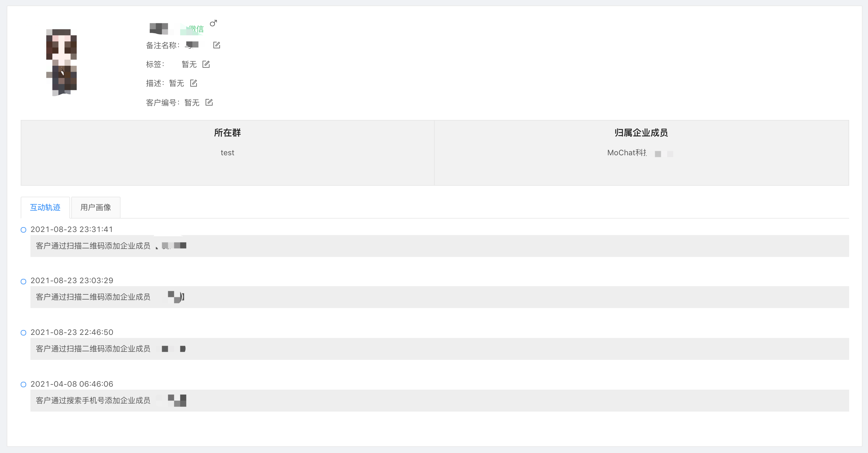Click edit icon beside 标签 暂无

206,64
